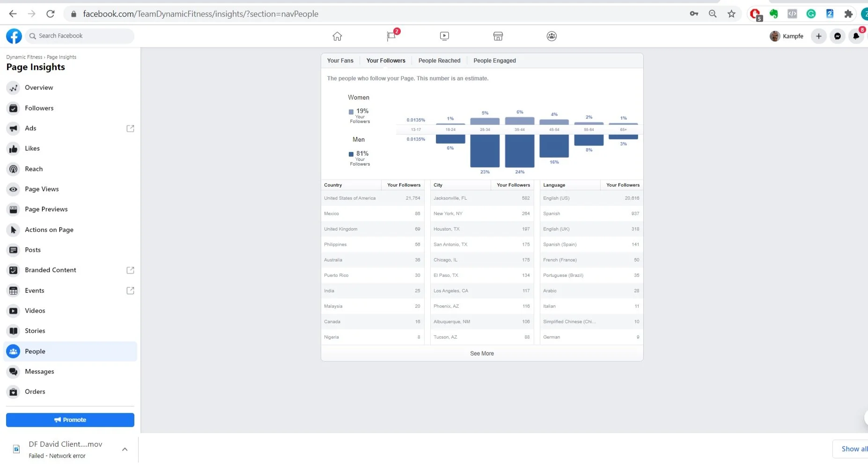Reload the page with the refresh icon
Image resolution: width=868 pixels, height=465 pixels.
[51, 14]
